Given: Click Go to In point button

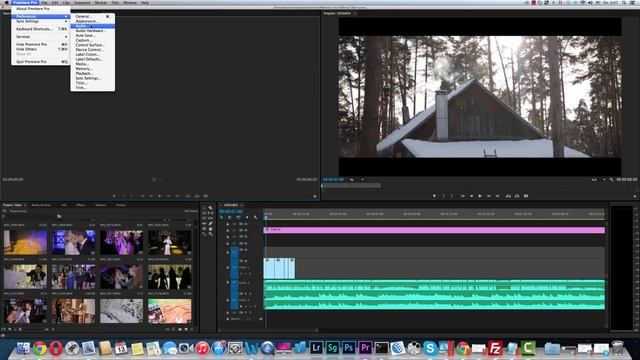Looking at the screenshot, I should click(x=463, y=196).
